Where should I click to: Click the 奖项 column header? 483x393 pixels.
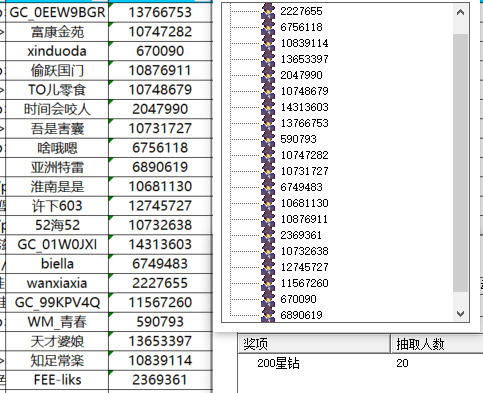(x=314, y=344)
